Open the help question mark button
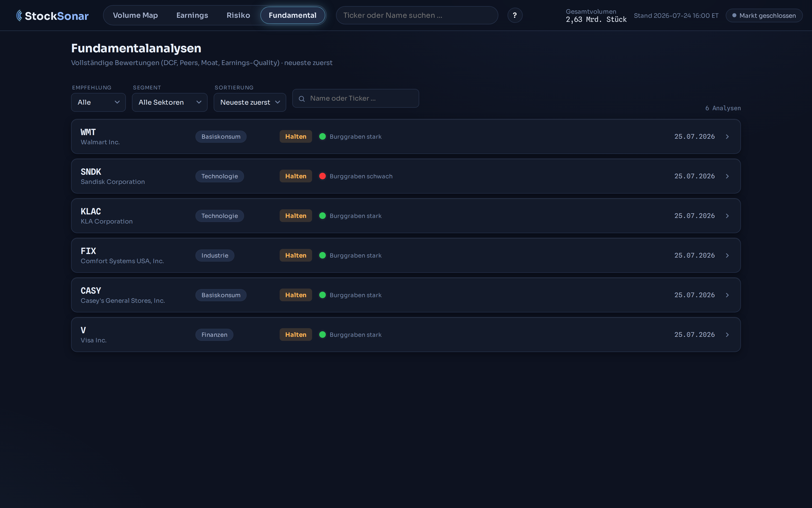Viewport: 812px width, 508px height. 515,15
